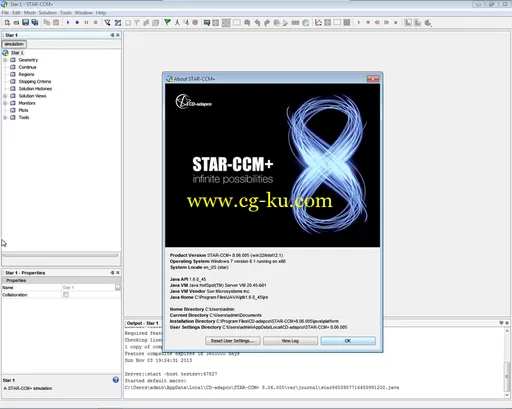Select the Solution Histories tree node
This screenshot has height=409, width=512.
(x=35, y=89)
